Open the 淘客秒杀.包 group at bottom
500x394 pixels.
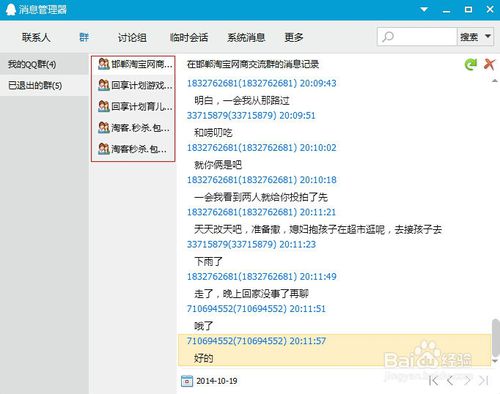coord(133,149)
